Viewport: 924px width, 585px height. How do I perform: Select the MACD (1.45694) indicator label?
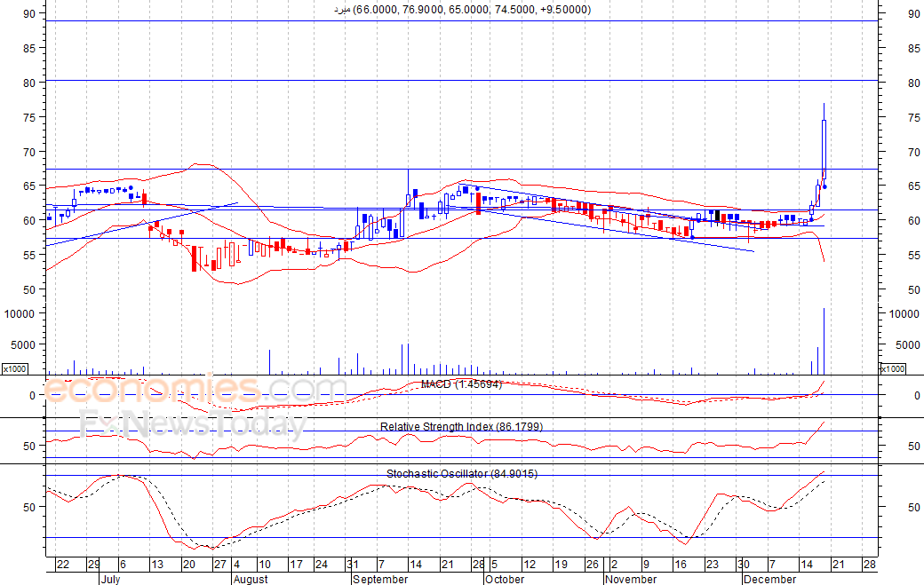[x=461, y=384]
